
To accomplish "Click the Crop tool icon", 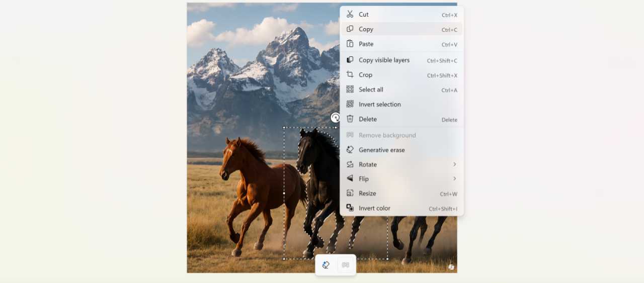I will (x=350, y=74).
